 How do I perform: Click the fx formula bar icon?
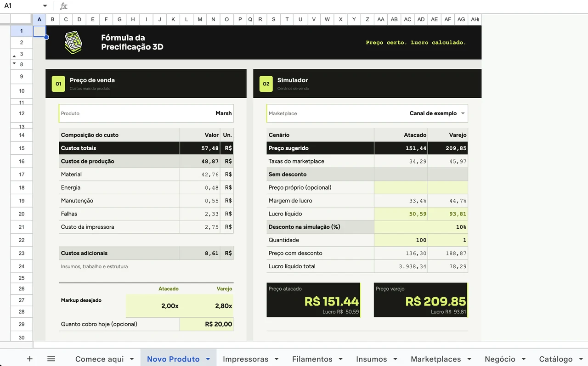63,6
